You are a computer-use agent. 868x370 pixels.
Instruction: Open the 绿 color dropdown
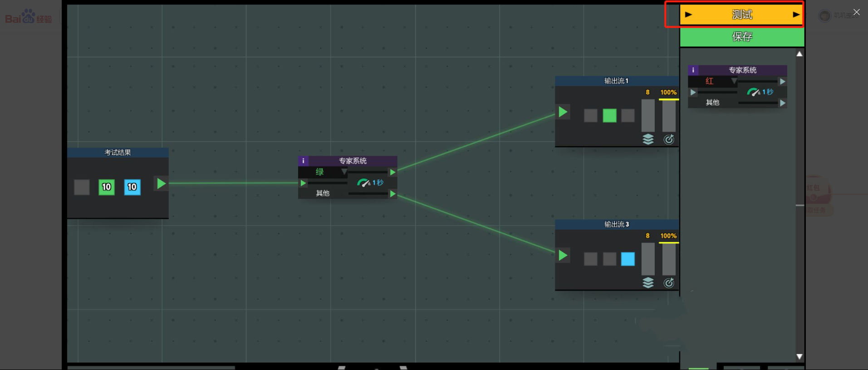pyautogui.click(x=323, y=172)
